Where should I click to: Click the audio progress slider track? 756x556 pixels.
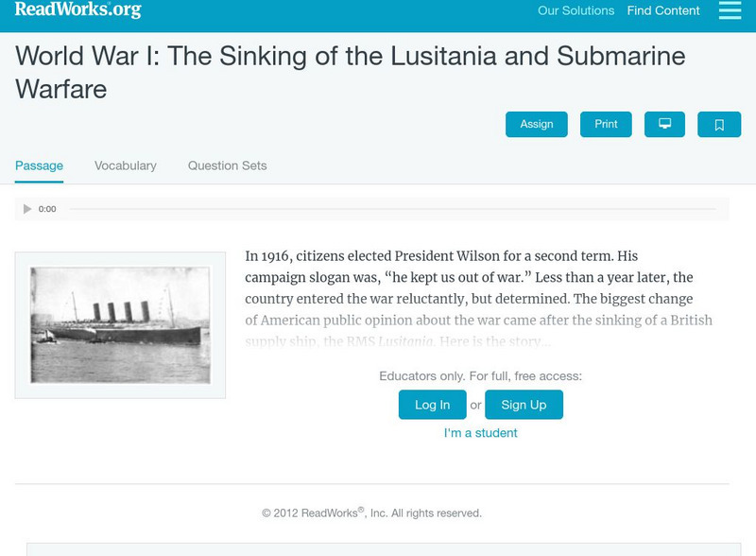392,209
